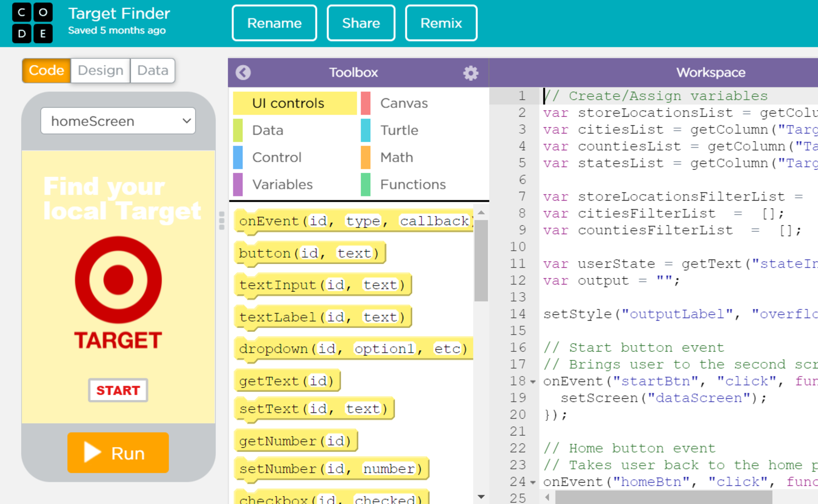
Task: Pick the onEvent(id, type, callback) block
Action: [354, 221]
